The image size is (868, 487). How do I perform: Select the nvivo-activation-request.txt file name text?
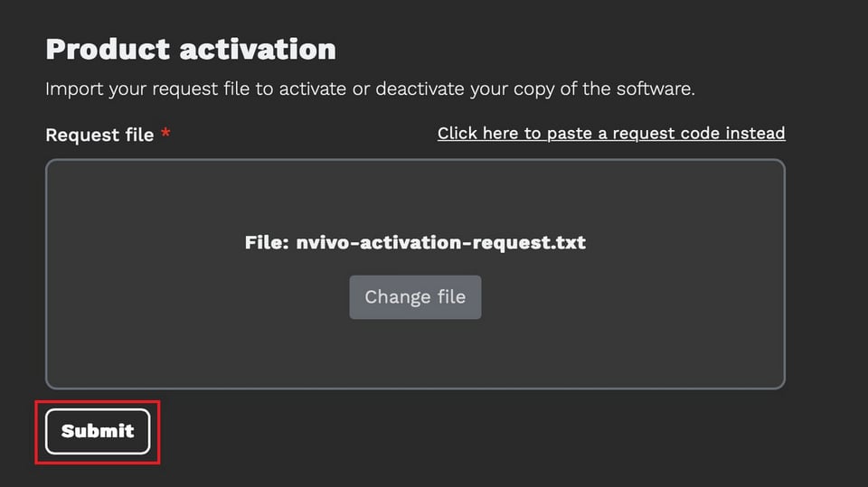tap(440, 242)
